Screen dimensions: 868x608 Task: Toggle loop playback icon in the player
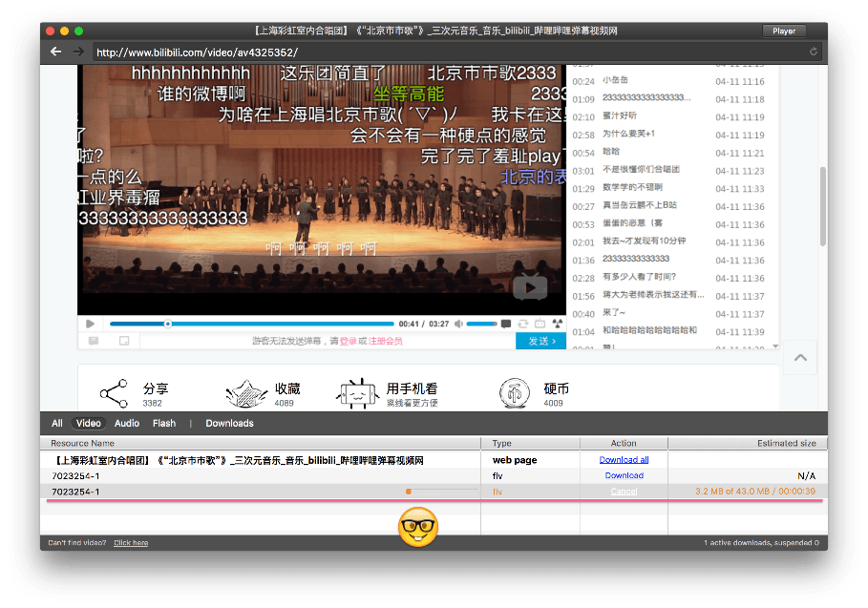pyautogui.click(x=523, y=324)
